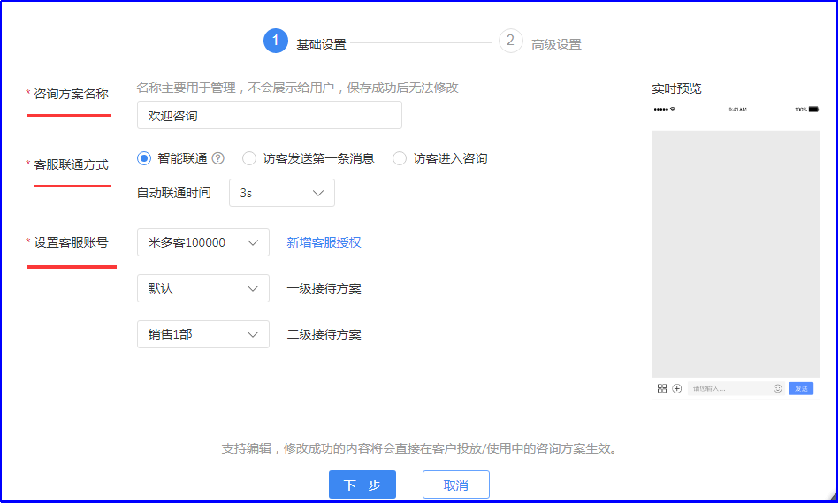Click the plus circle icon in preview
Image resolution: width=839 pixels, height=504 pixels.
(x=677, y=388)
